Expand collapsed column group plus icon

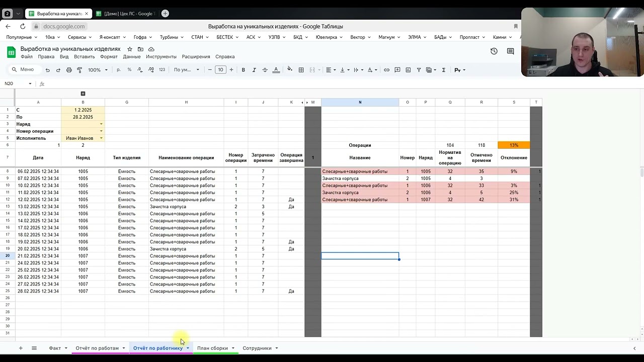(83, 94)
